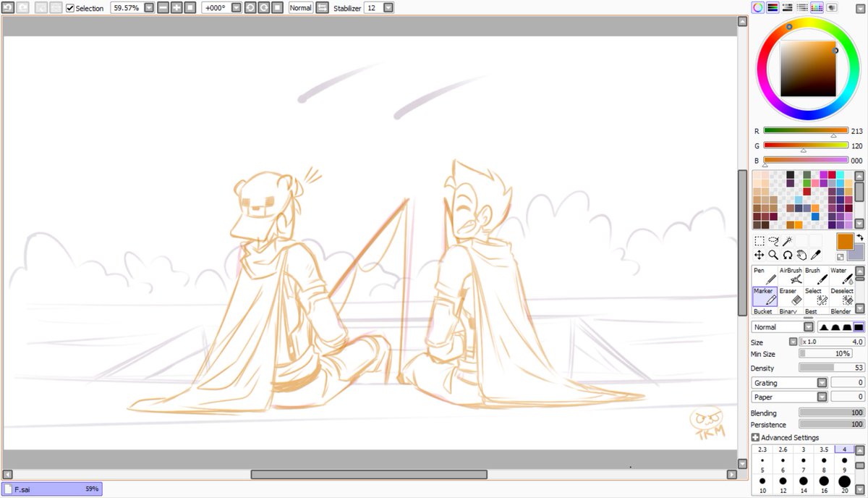Viewport: 868px width, 498px height.
Task: Toggle the transparent color icon
Action: tap(841, 256)
